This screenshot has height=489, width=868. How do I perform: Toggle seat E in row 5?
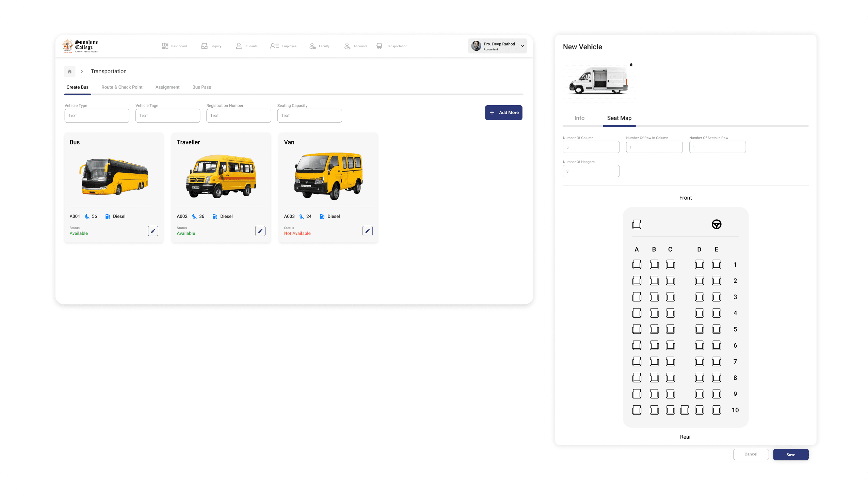point(716,329)
